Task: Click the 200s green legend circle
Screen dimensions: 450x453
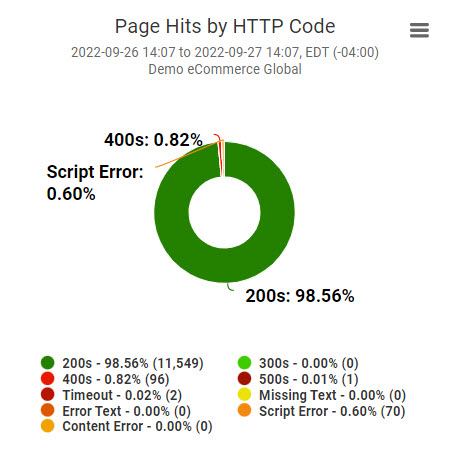Action: [48, 363]
